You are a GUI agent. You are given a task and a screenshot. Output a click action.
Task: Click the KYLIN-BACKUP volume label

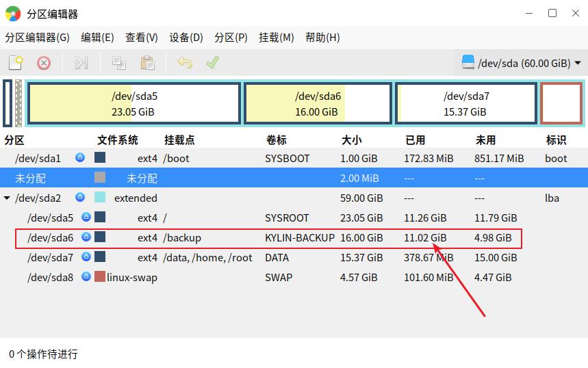click(x=300, y=238)
